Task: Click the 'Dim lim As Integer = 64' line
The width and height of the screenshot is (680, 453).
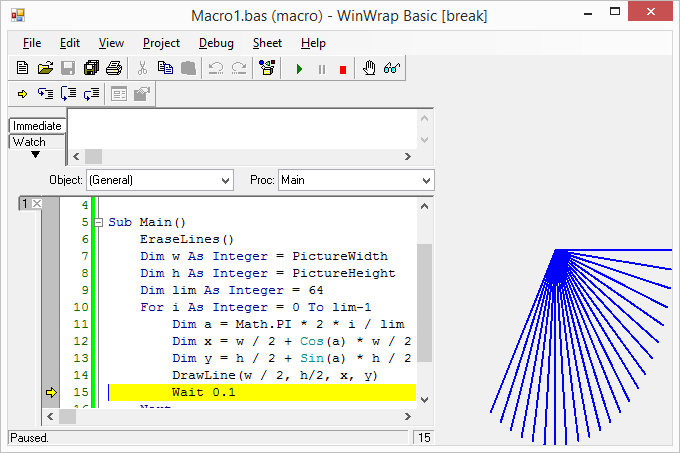Action: 232,290
